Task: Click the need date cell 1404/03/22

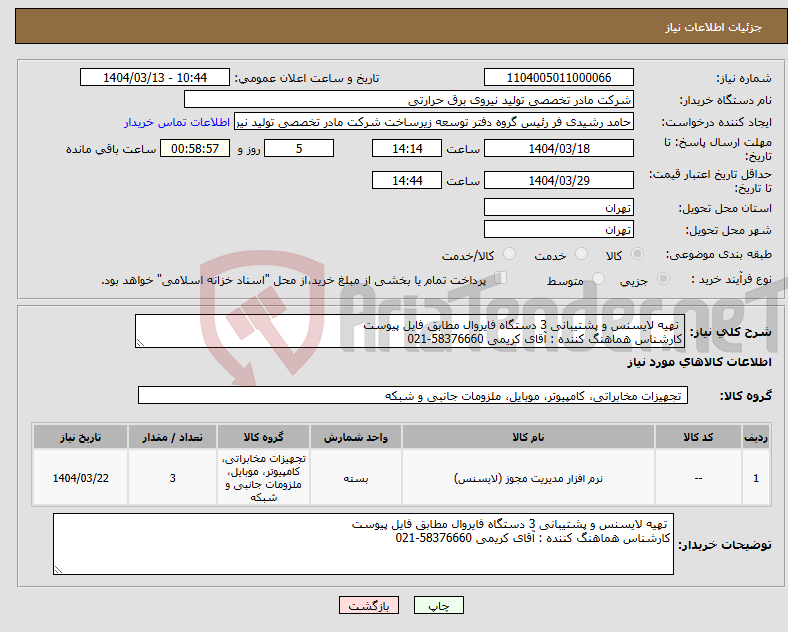Action: (80, 478)
